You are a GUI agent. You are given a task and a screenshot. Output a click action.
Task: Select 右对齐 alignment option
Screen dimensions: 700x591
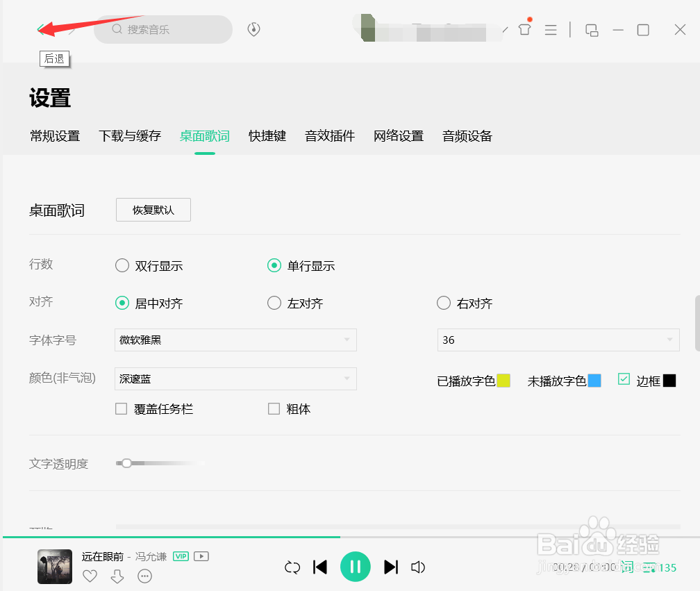click(443, 303)
